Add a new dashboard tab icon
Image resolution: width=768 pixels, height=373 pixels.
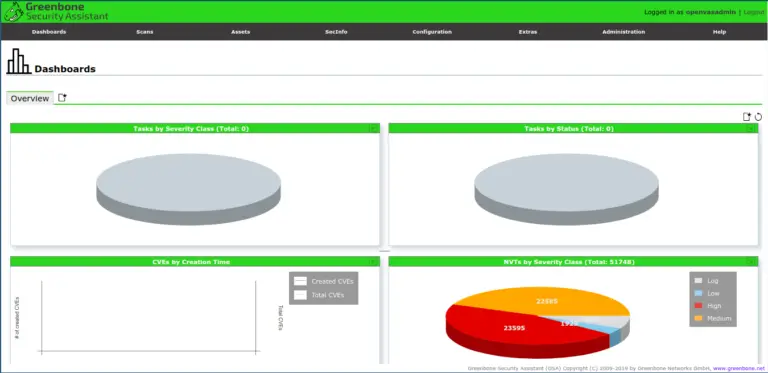point(62,97)
